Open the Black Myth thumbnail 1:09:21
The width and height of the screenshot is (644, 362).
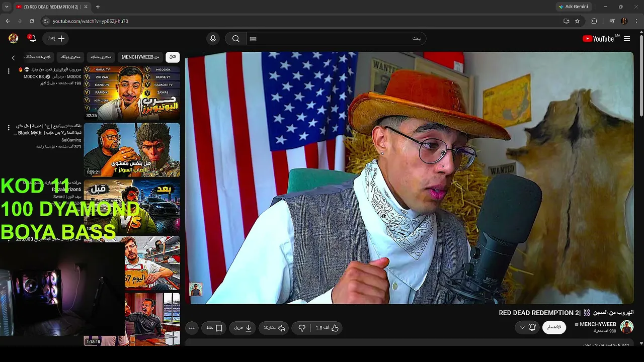tap(132, 150)
